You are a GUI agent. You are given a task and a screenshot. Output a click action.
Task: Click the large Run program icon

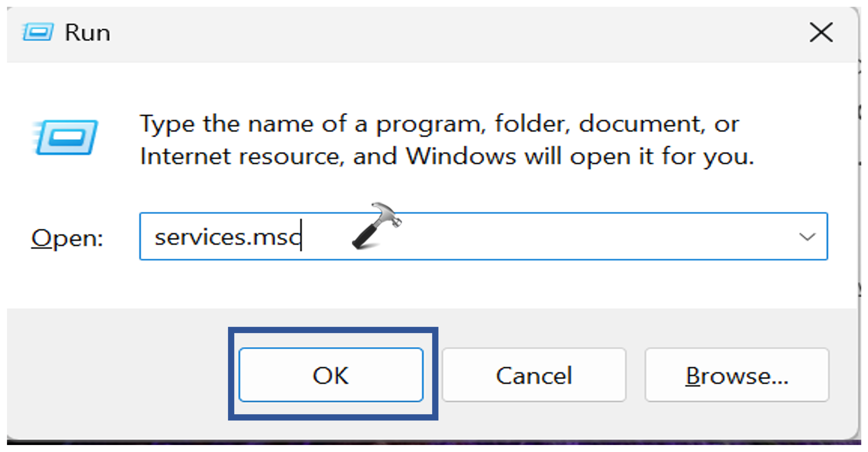coord(66,137)
